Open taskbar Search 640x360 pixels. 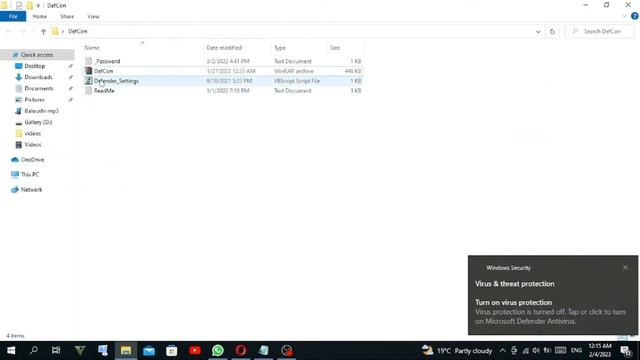tap(34, 350)
